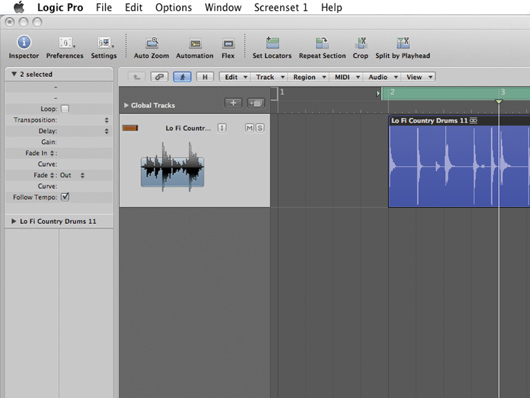Change the Fade Out type selector
The height and width of the screenshot is (398, 530).
[x=82, y=175]
